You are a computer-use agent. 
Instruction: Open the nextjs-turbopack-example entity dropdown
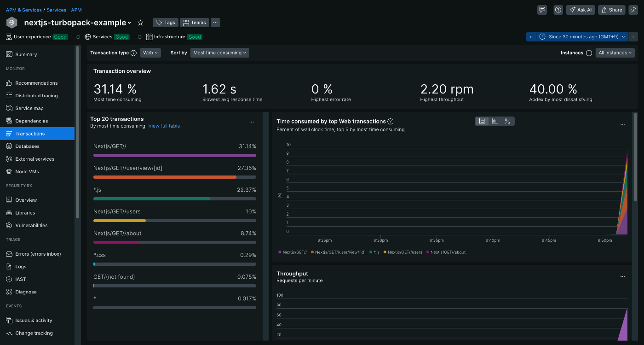78,23
